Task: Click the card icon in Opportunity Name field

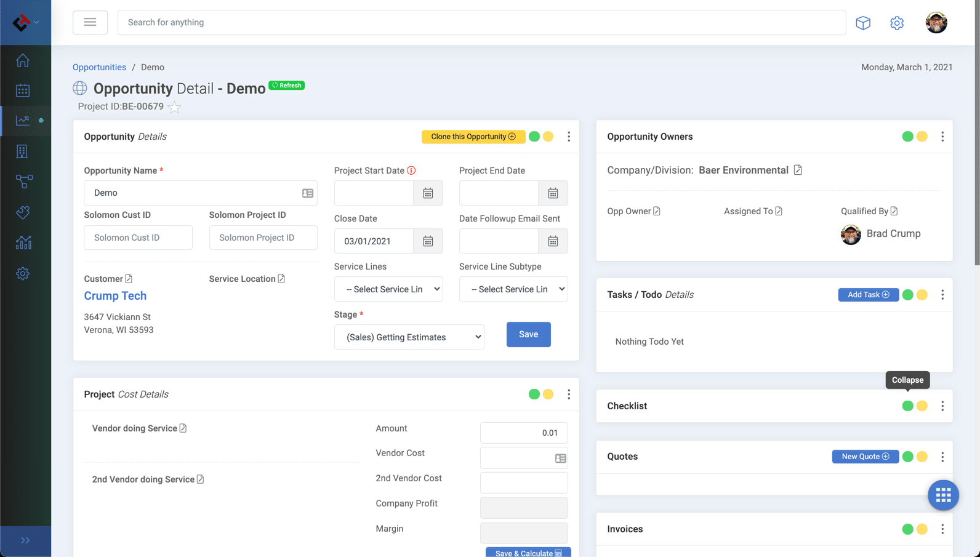Action: [308, 193]
